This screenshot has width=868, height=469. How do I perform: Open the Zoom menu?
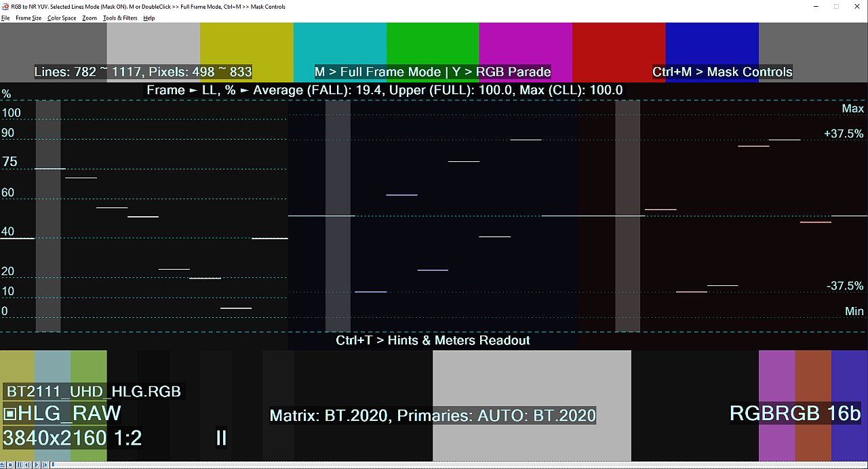90,18
